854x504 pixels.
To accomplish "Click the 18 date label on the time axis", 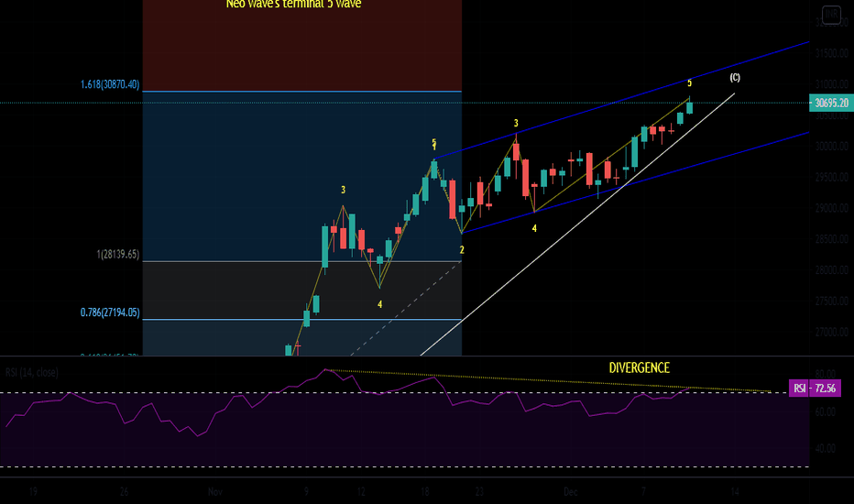I will tap(425, 491).
